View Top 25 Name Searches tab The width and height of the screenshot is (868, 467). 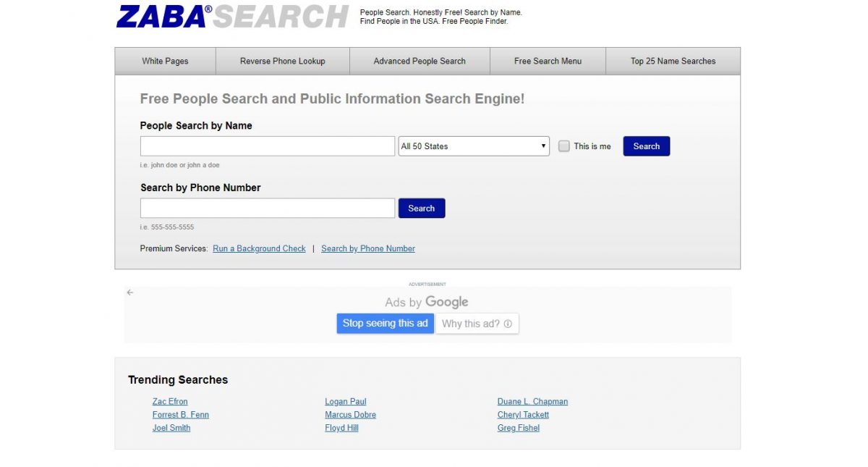(x=673, y=61)
